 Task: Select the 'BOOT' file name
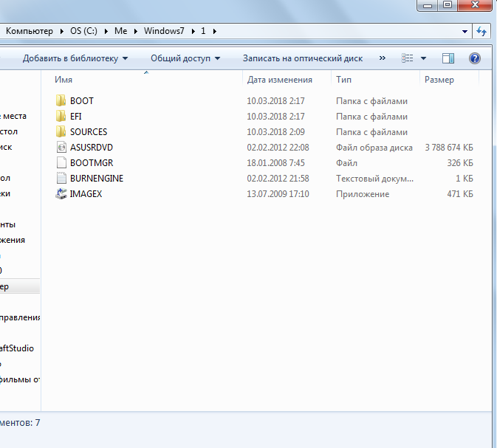tap(82, 101)
